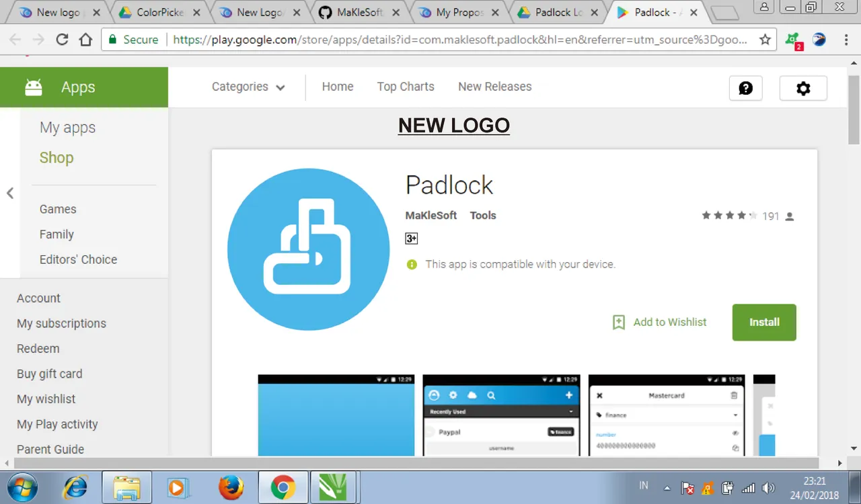The height and width of the screenshot is (504, 861).
Task: Launch Firefox from taskbar
Action: click(231, 487)
